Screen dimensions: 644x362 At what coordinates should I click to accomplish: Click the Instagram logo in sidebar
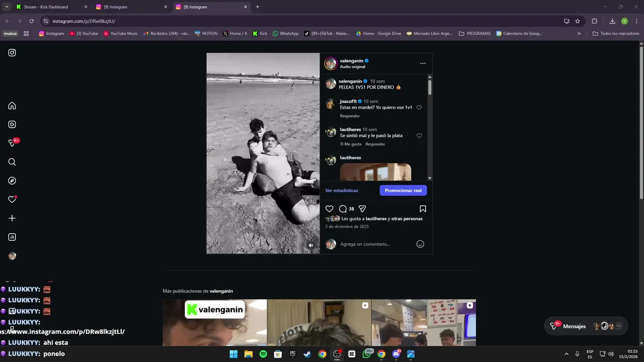tap(12, 52)
